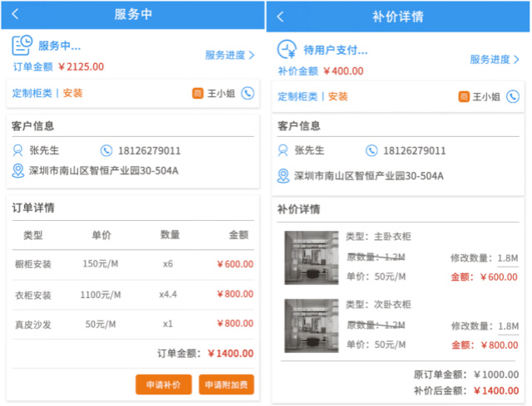Viewport: 532px width, 406px height.
Task: Tap phone icon beside 18126279011 on right screen
Action: [x=372, y=150]
